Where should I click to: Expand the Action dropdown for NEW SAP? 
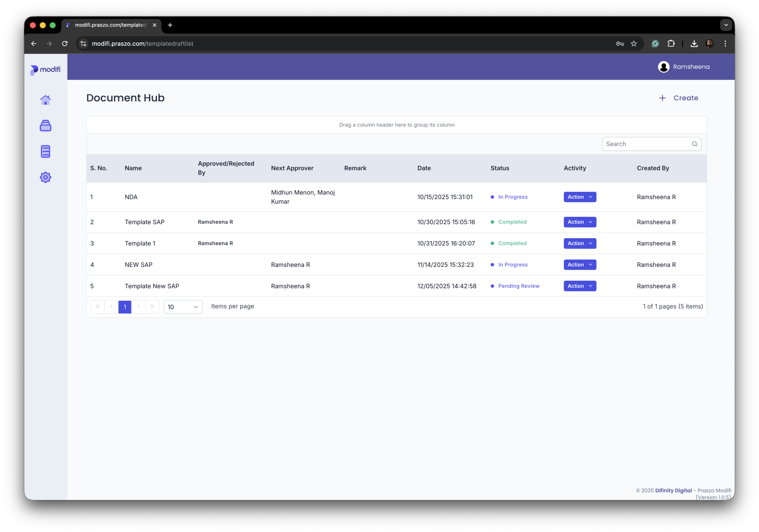coord(580,265)
